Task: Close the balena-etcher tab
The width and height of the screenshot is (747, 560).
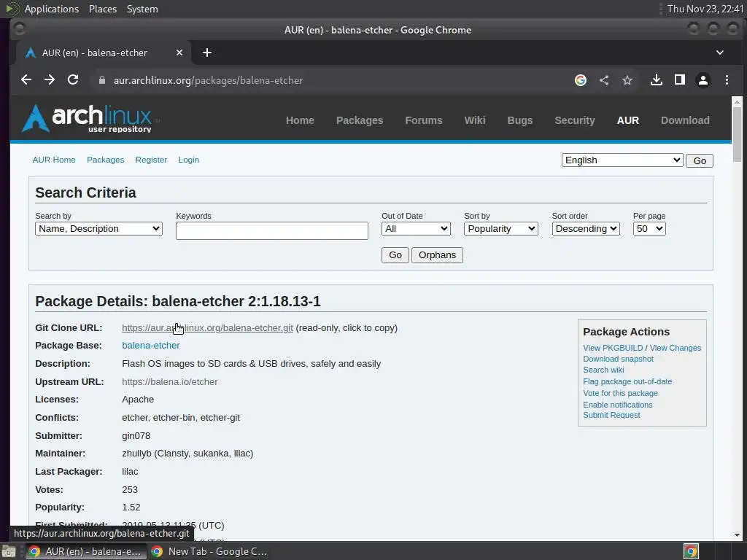Action: pos(179,52)
